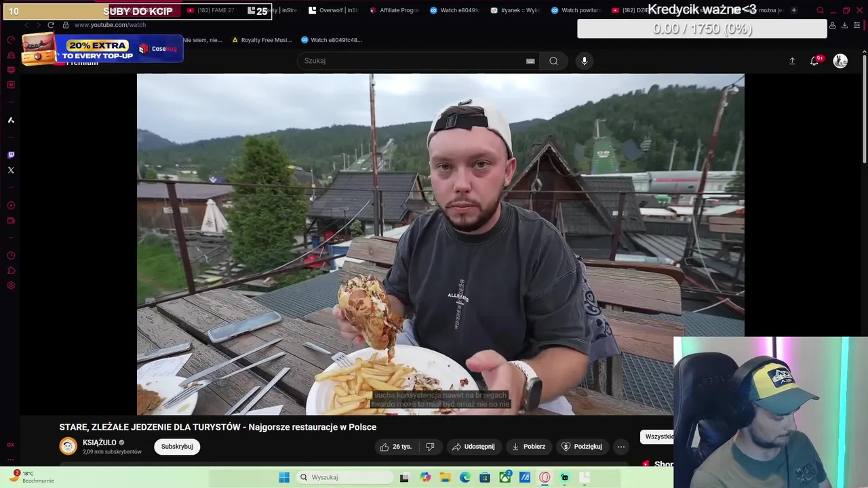Screen dimensions: 868x488
Task: Reload the page with the browser refresh icon
Action: 50,25
